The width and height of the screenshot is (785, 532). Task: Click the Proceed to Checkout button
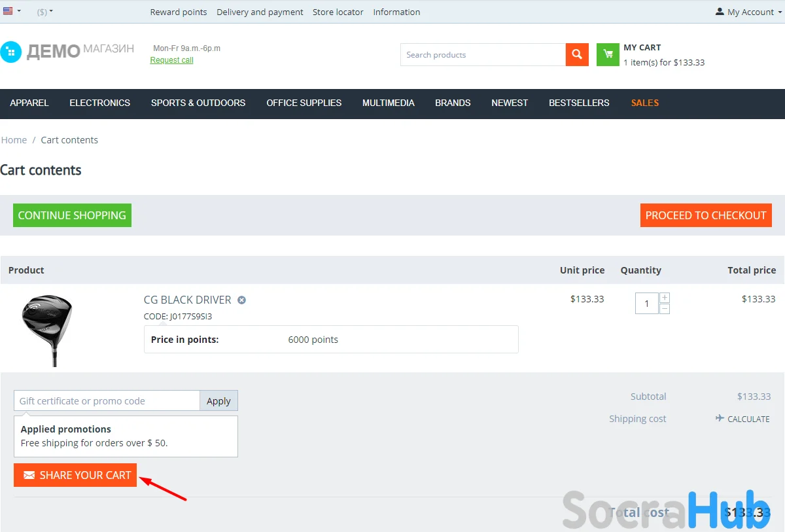point(706,215)
